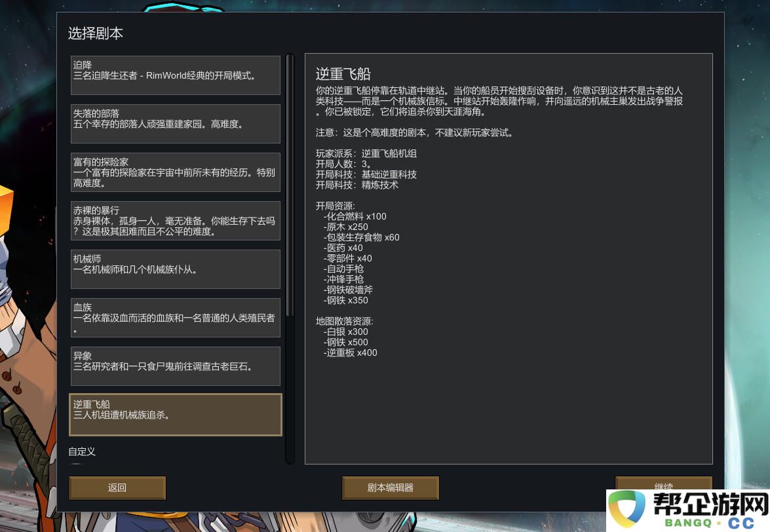Click the 玩家派系: 逆重飞船机组 line
Viewport: 770px width, 532px height.
click(x=366, y=153)
